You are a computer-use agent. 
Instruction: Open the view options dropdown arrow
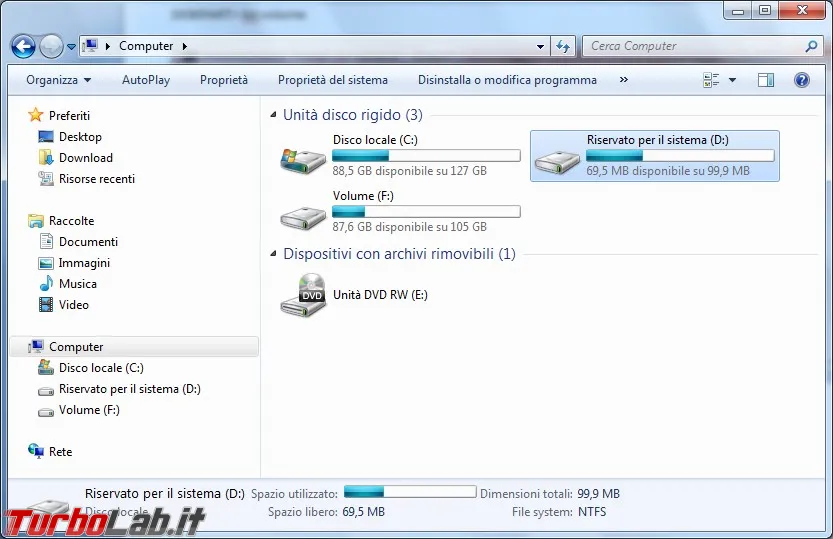tap(733, 80)
